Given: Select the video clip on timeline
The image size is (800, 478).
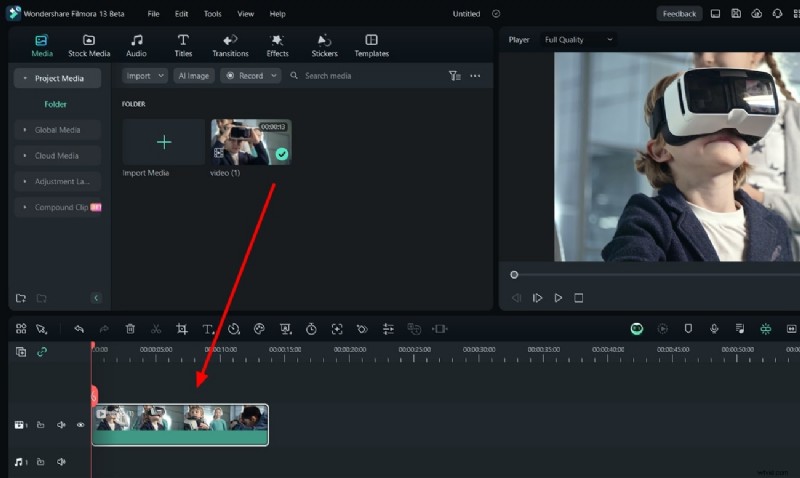Looking at the screenshot, I should (x=180, y=424).
